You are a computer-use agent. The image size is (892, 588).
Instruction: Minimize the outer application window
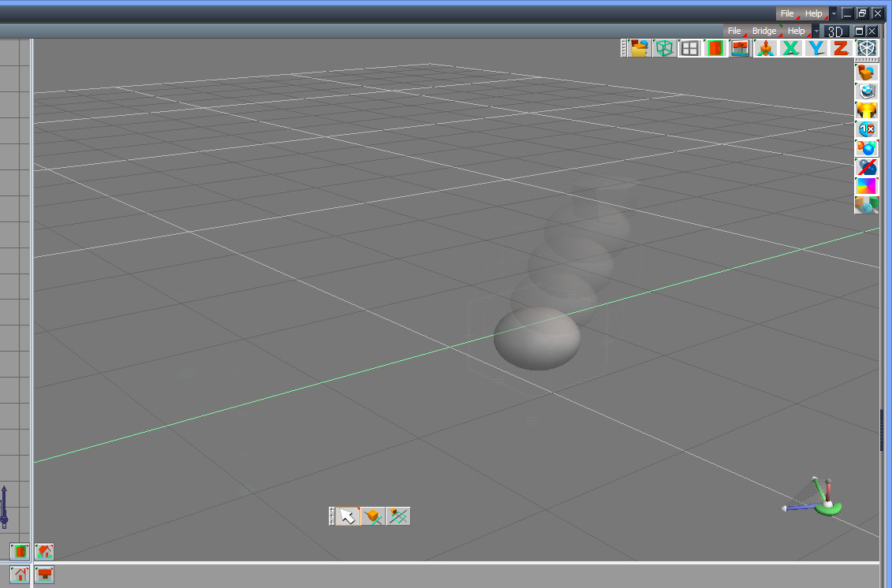[848, 13]
